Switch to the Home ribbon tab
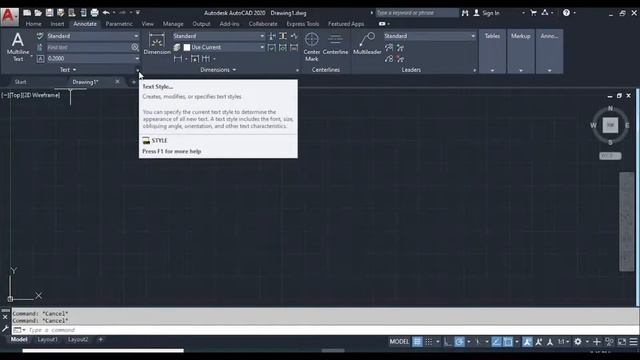The image size is (640, 360). click(33, 24)
